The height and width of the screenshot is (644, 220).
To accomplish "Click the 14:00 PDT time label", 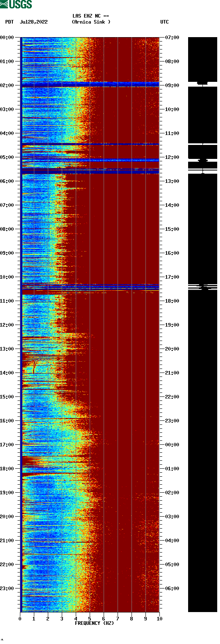I will point(7,373).
